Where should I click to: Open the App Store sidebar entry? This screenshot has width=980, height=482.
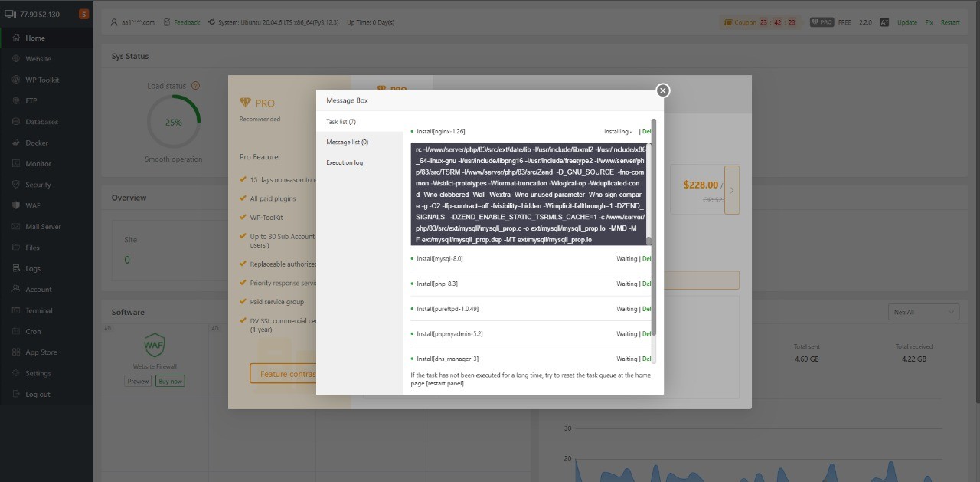click(x=41, y=352)
